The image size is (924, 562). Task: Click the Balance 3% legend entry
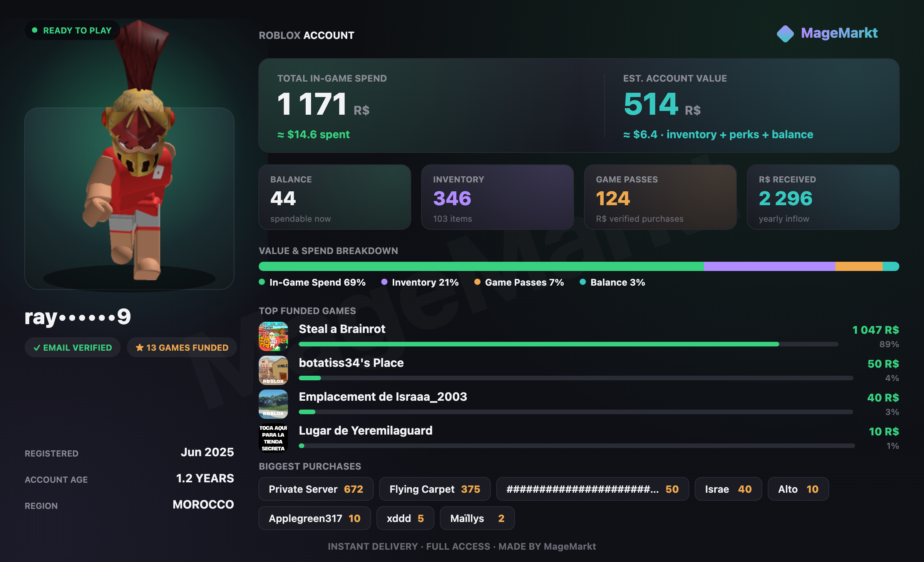613,282
